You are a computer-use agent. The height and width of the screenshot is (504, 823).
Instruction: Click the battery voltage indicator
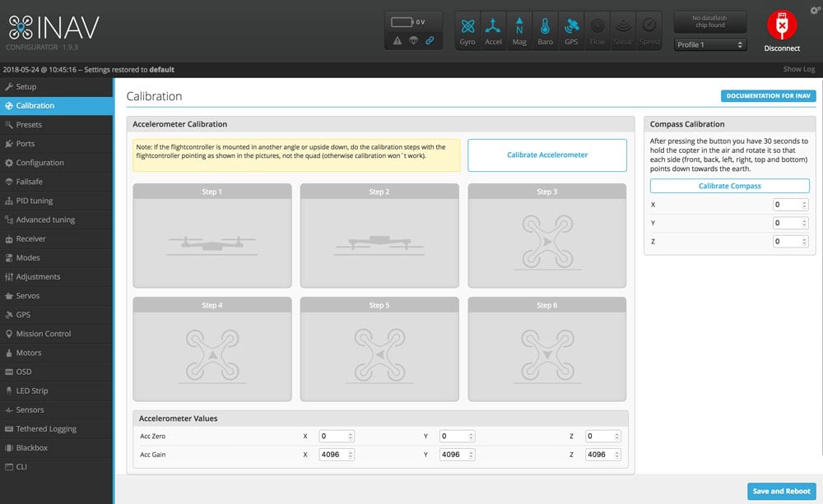pos(408,22)
